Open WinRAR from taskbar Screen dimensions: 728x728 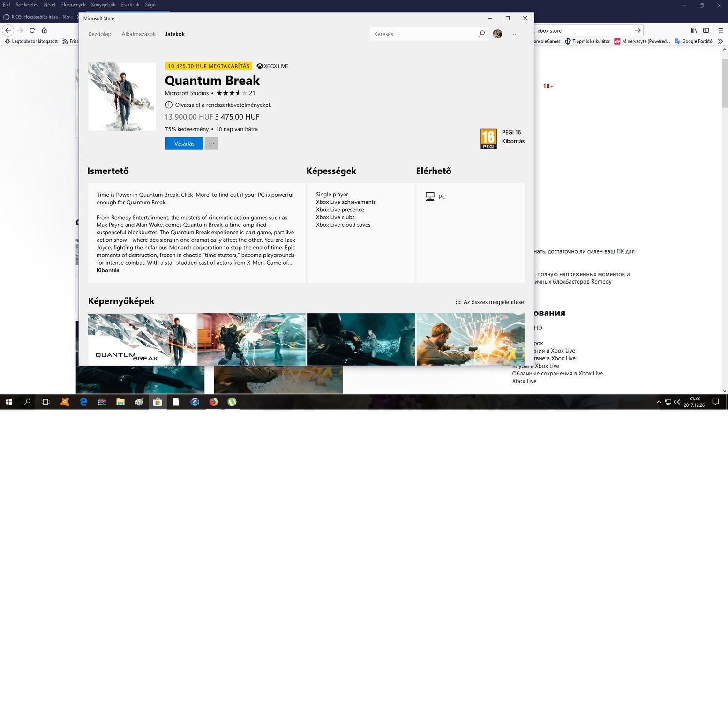coord(102,402)
